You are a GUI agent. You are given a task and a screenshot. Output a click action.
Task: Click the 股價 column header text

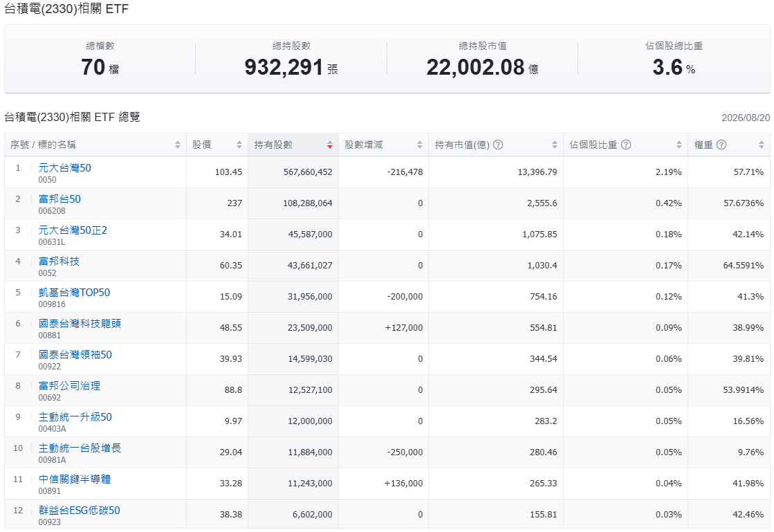(201, 145)
